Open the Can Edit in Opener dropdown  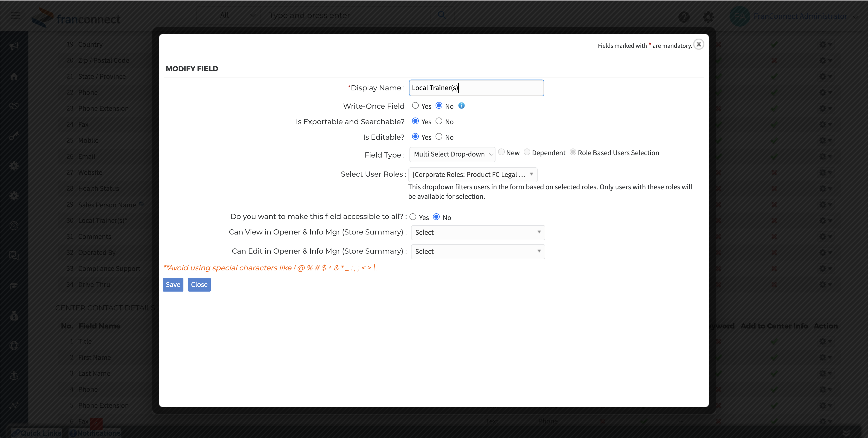coord(478,252)
